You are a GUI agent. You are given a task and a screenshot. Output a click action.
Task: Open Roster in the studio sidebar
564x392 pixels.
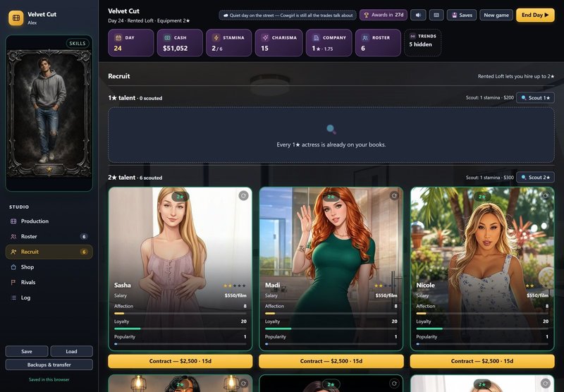(x=49, y=236)
